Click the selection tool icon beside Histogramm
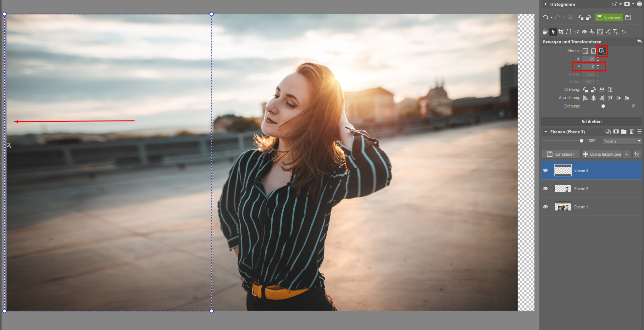 click(x=614, y=4)
